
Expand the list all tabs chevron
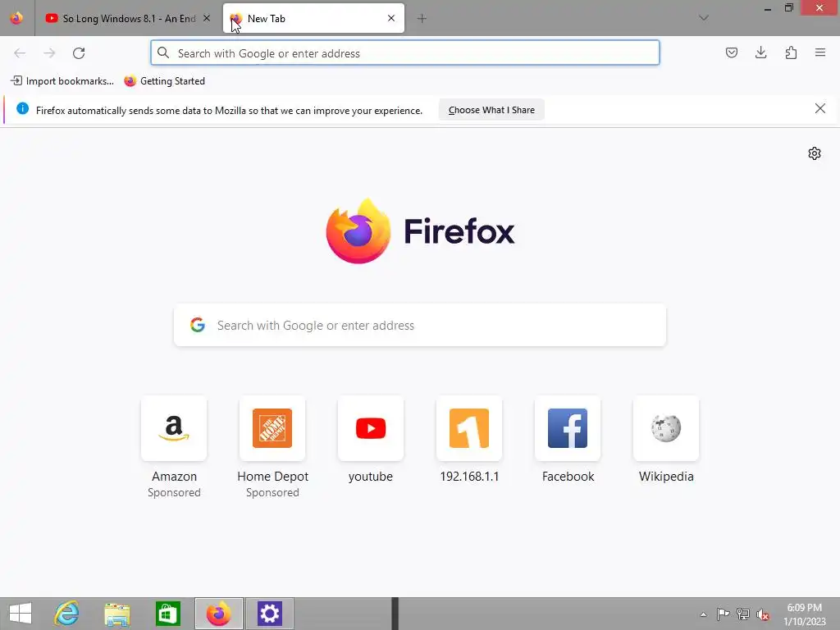tap(704, 18)
